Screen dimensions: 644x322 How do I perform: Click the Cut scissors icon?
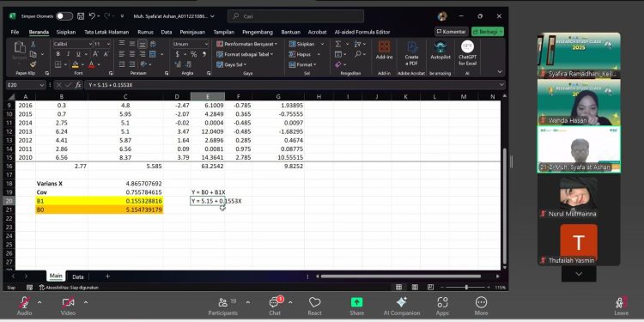tap(33, 45)
